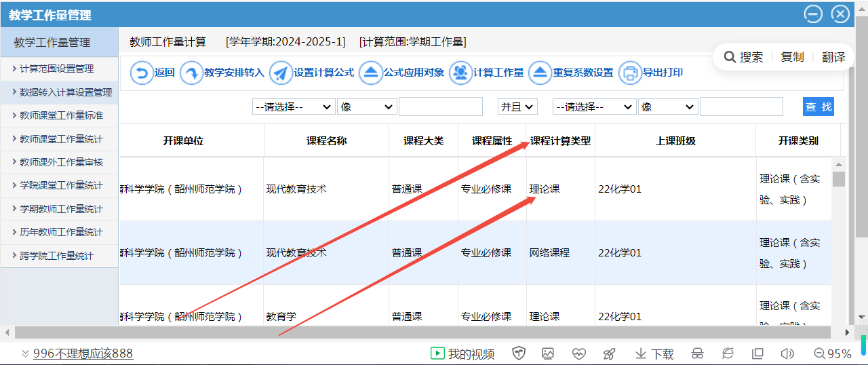
Task: Go to 跨学院工作量统计 sidebar entry
Action: 57,256
